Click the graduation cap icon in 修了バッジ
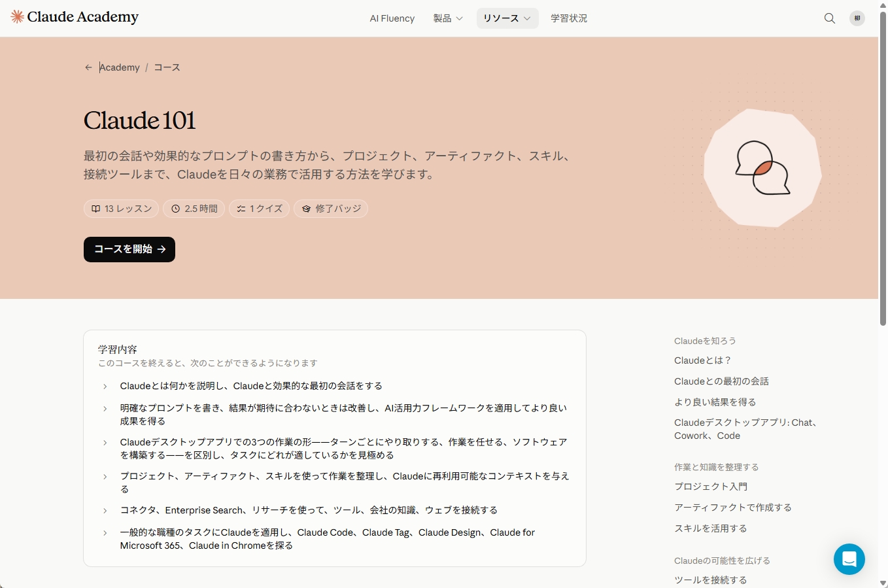 (306, 209)
